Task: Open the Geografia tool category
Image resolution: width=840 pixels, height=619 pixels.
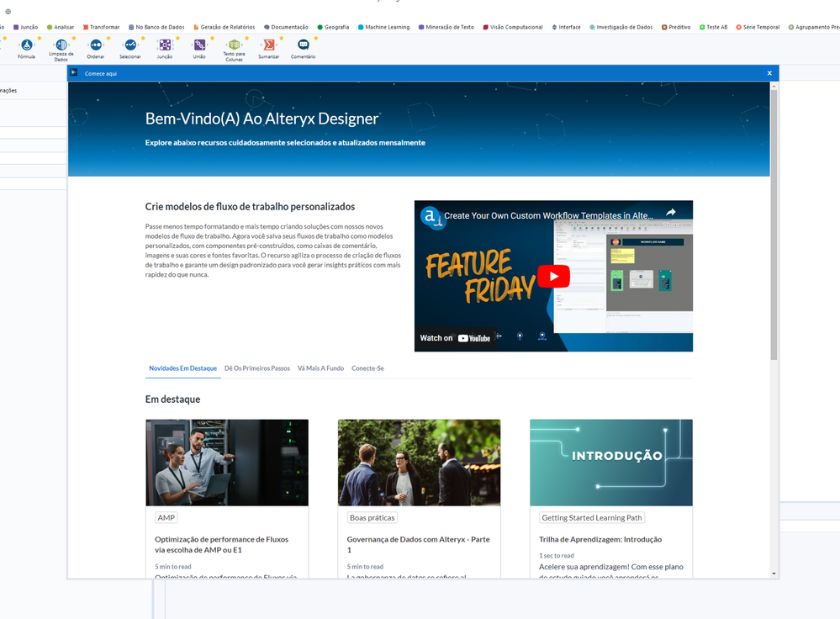Action: pos(333,27)
